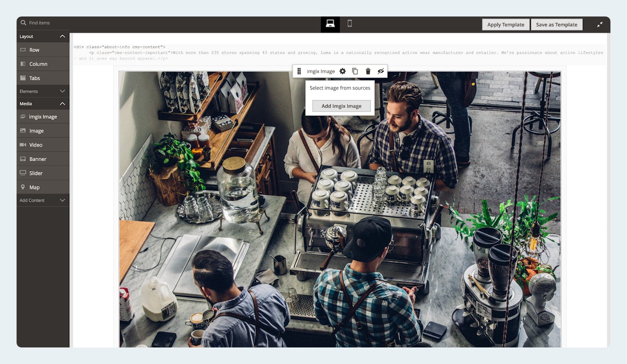Click the search magnifier icon
The image size is (627, 364).
coord(23,23)
